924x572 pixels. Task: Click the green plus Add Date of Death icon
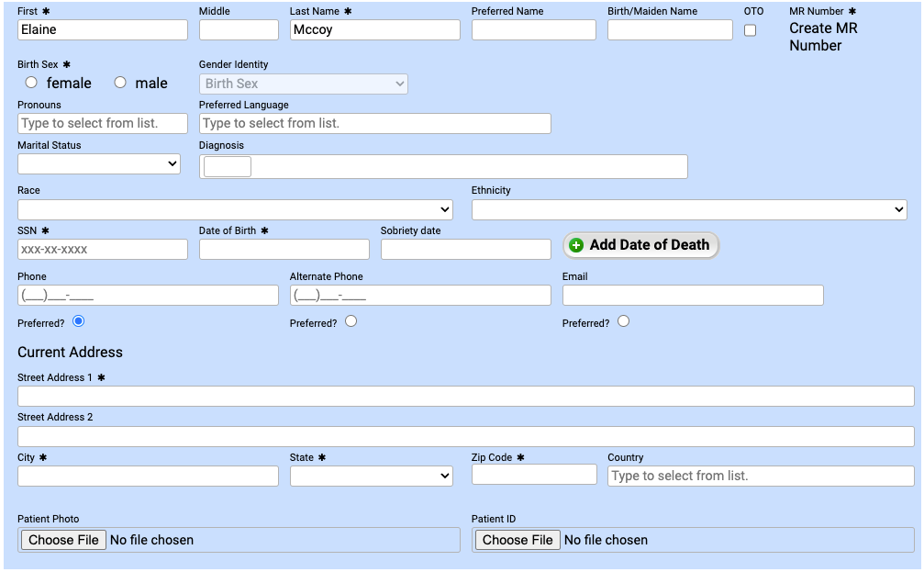pos(575,245)
